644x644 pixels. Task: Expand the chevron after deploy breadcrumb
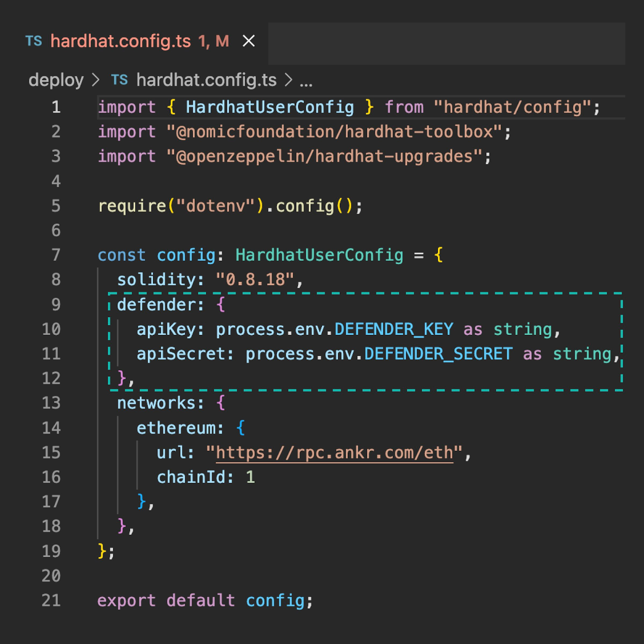tap(95, 80)
